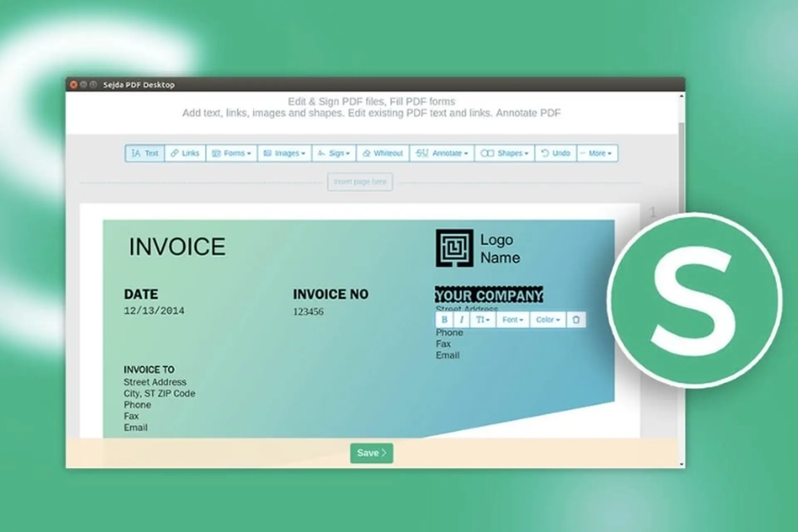Expand the Shapes dropdown
Screen dimensions: 798x532
(x=505, y=153)
